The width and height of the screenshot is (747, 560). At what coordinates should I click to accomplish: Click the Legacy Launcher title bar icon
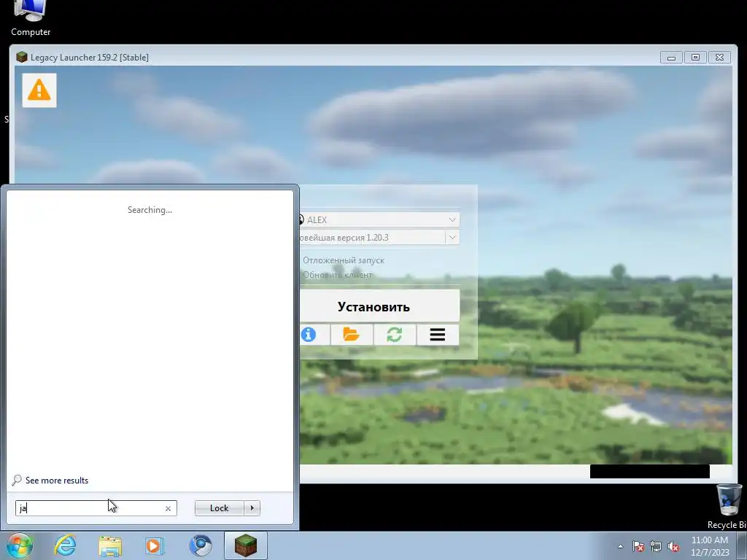[x=21, y=57]
